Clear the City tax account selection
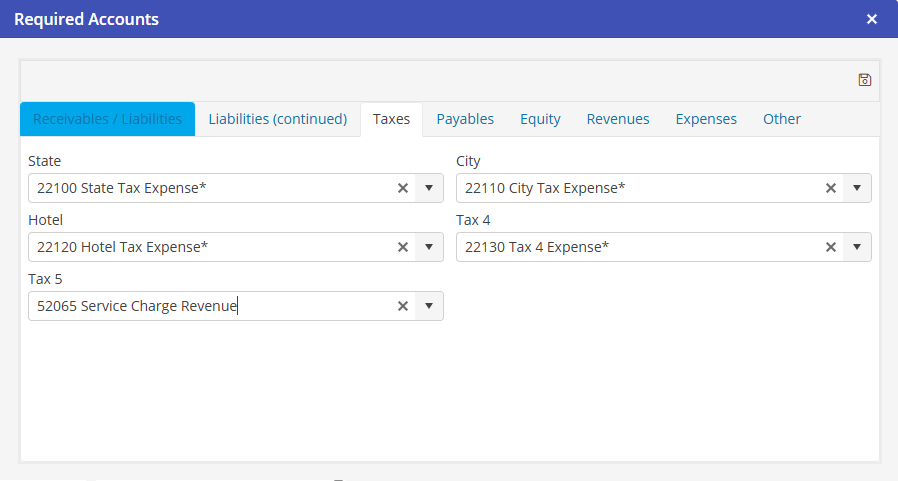Image resolution: width=898 pixels, height=481 pixels. pyautogui.click(x=831, y=188)
